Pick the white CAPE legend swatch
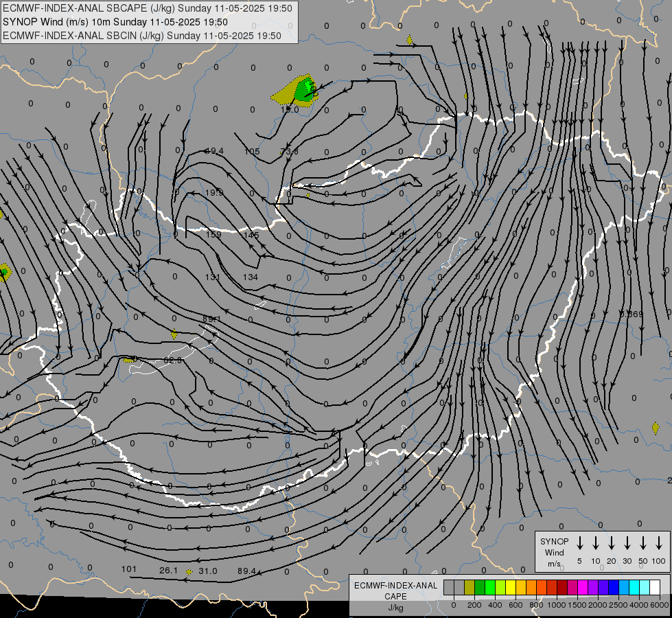The height and width of the screenshot is (618, 672). tap(654, 588)
